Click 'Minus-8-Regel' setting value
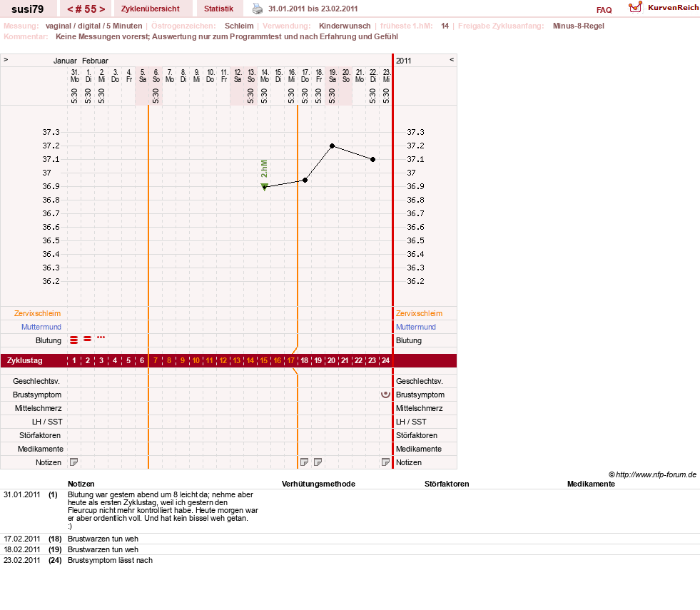700x610 pixels. pos(579,26)
